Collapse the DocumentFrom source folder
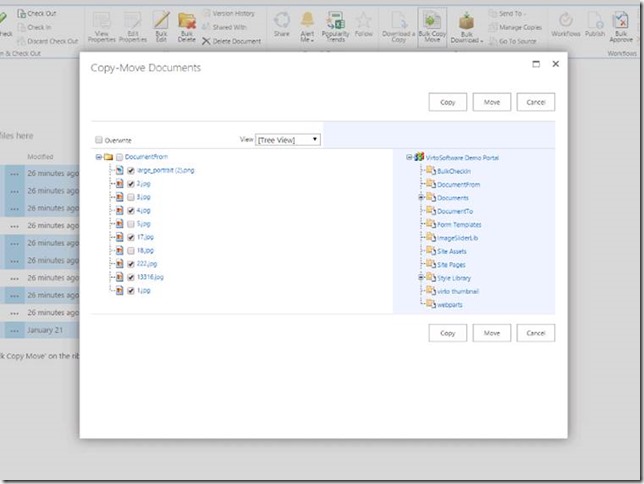The width and height of the screenshot is (644, 484). point(98,157)
